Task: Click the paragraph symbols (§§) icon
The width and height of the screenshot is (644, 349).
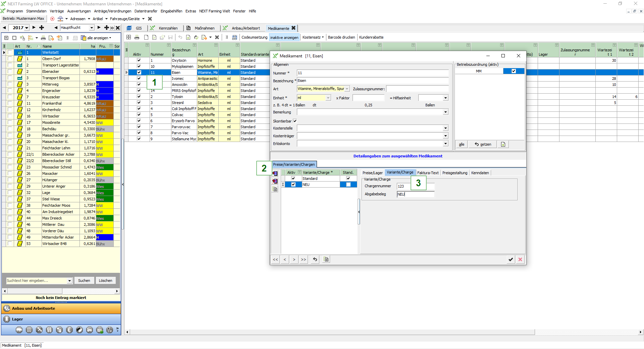Action: [x=49, y=330]
